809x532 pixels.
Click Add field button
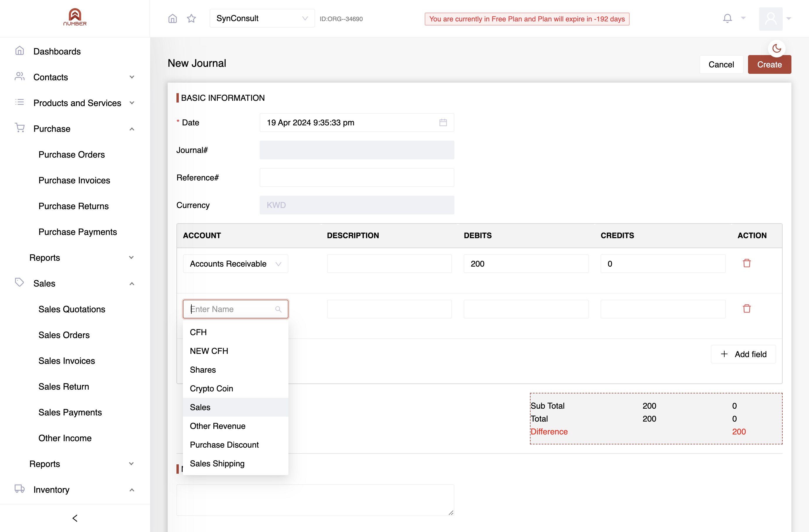coord(743,354)
